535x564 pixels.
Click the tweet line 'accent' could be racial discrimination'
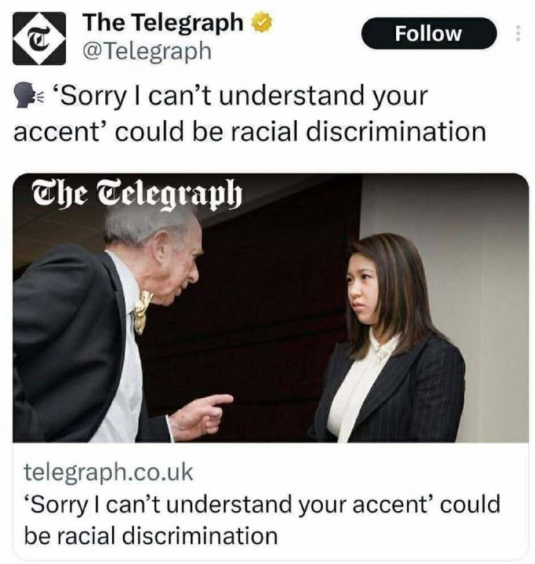pos(250,132)
